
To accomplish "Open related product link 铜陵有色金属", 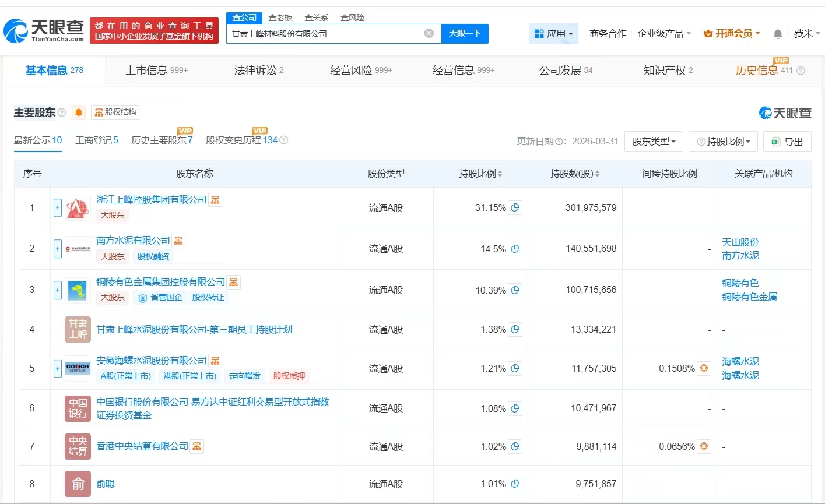I will click(750, 297).
